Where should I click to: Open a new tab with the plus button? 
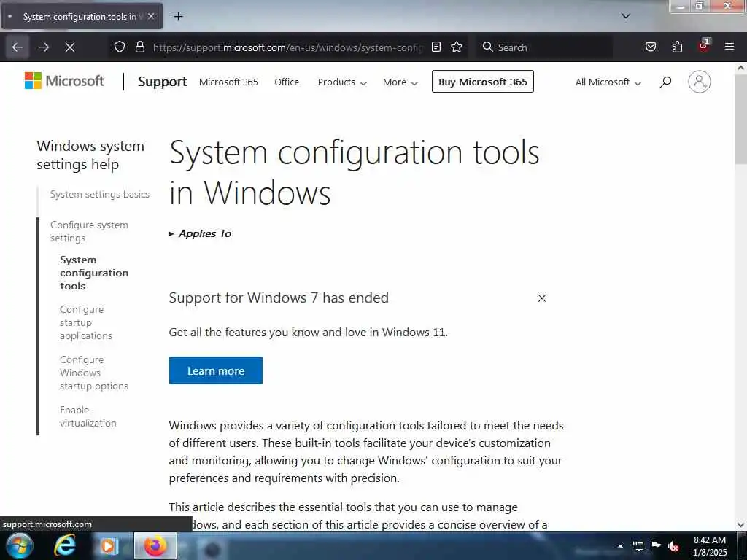[x=178, y=17]
